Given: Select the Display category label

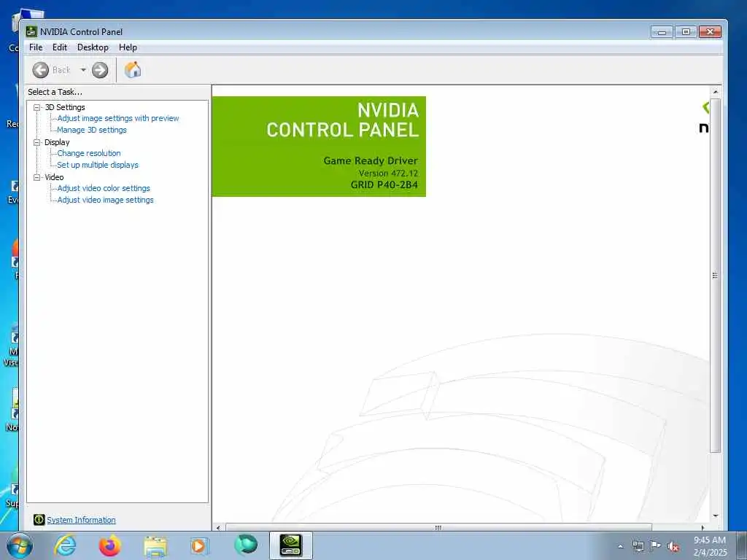Looking at the screenshot, I should click(x=57, y=142).
